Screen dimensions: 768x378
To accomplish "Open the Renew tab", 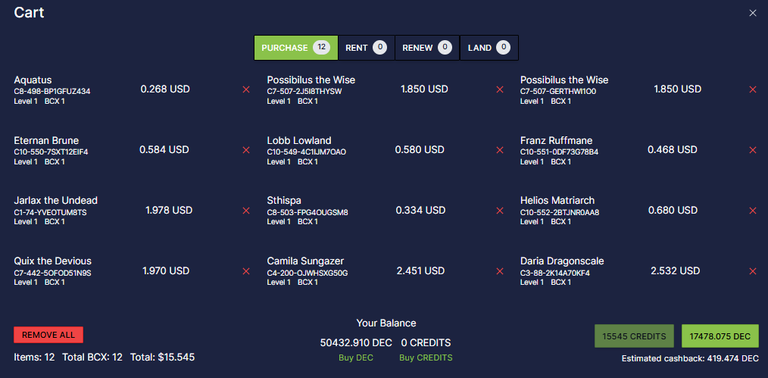I will click(x=427, y=47).
